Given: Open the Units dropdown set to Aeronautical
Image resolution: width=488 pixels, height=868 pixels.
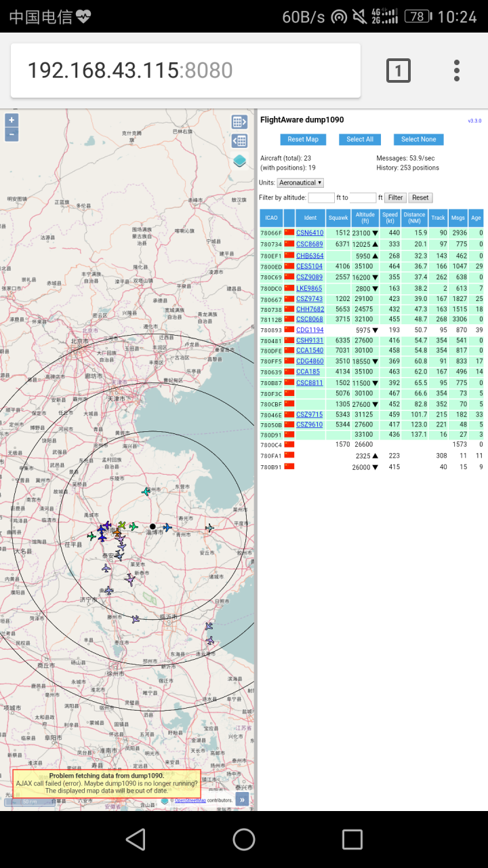Looking at the screenshot, I should (x=300, y=182).
